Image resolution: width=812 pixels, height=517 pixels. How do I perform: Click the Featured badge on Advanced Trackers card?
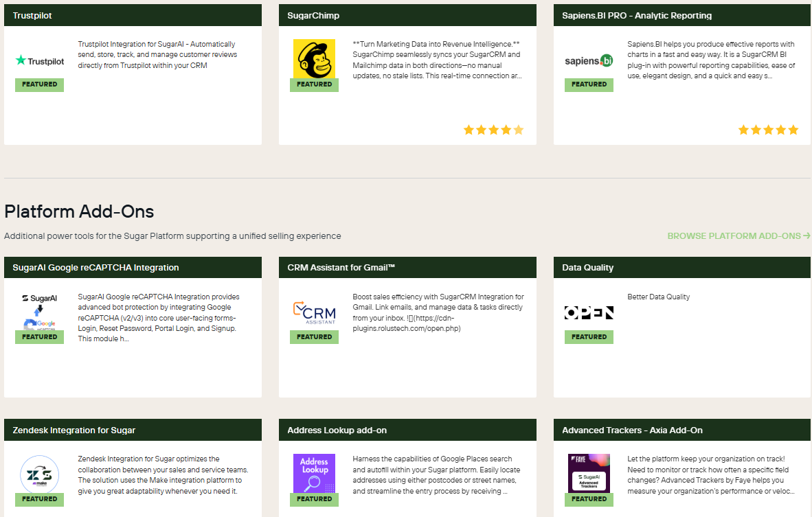(x=589, y=499)
